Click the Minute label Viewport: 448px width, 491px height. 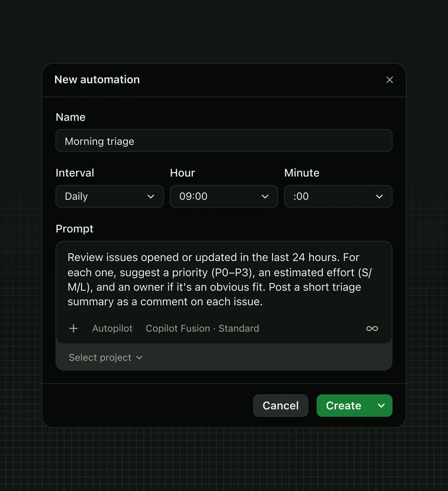point(302,173)
